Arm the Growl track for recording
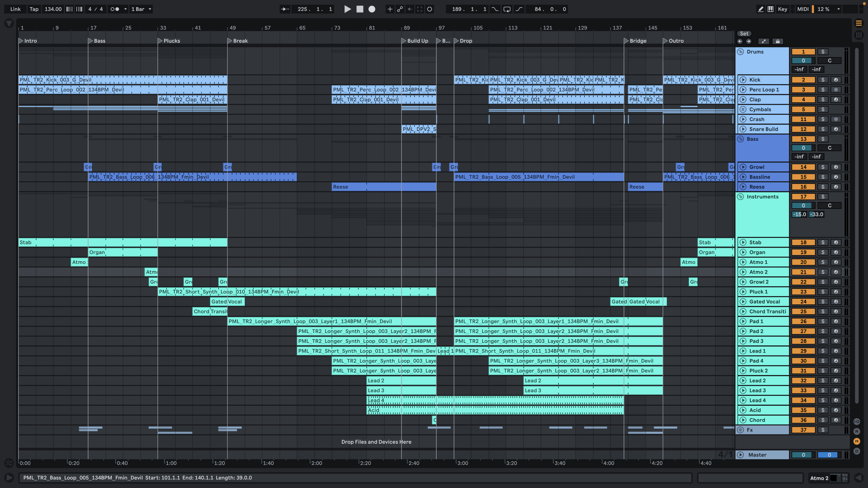Screen dimensions: 868x488 click(x=836, y=167)
